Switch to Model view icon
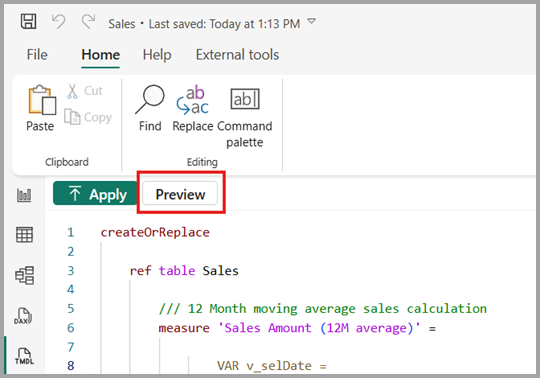540x378 pixels. 24,275
